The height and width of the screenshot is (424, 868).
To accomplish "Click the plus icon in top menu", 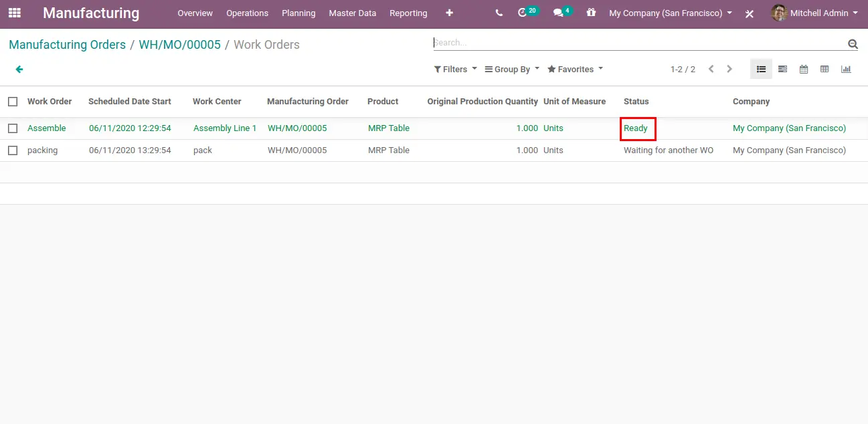I will 449,13.
